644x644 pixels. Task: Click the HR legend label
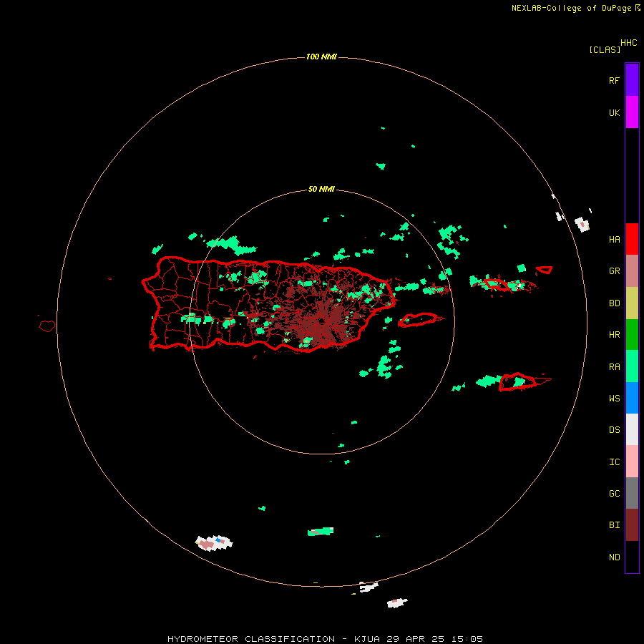[x=614, y=335]
